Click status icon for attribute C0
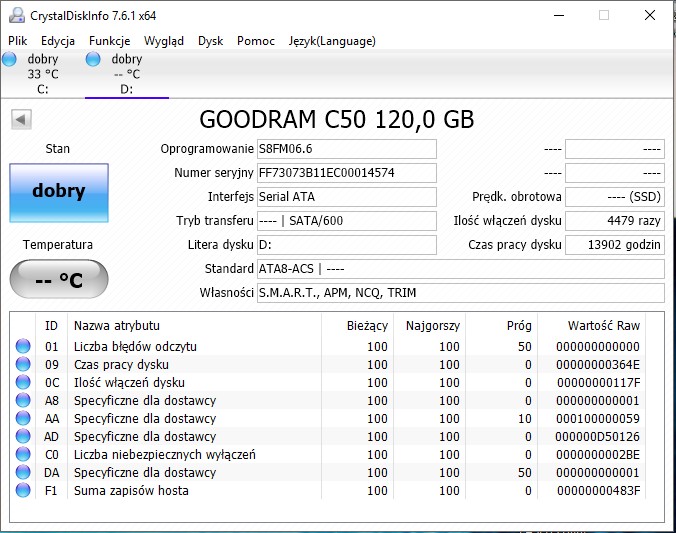 23,454
